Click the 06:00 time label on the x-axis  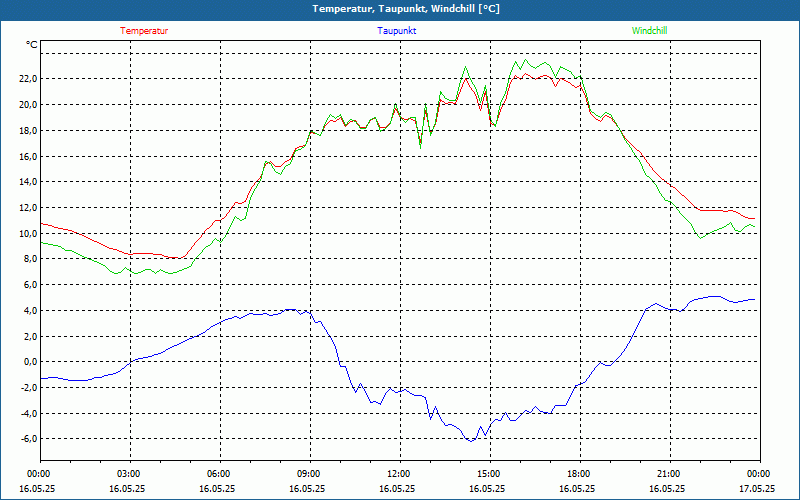pos(220,474)
